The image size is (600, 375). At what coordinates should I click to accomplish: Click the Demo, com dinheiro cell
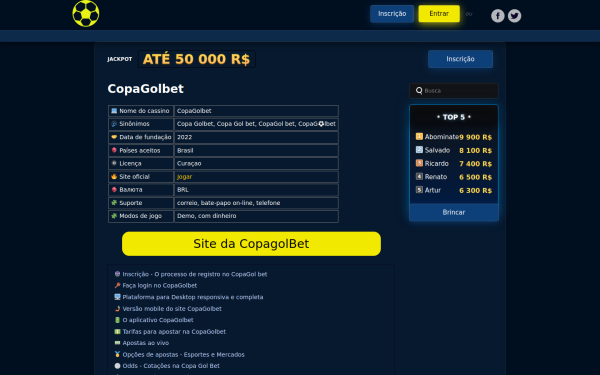256,216
